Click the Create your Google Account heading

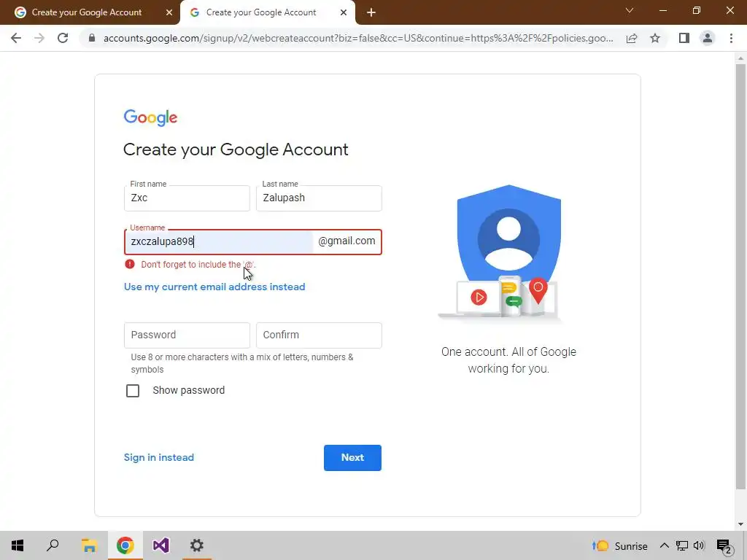point(236,149)
